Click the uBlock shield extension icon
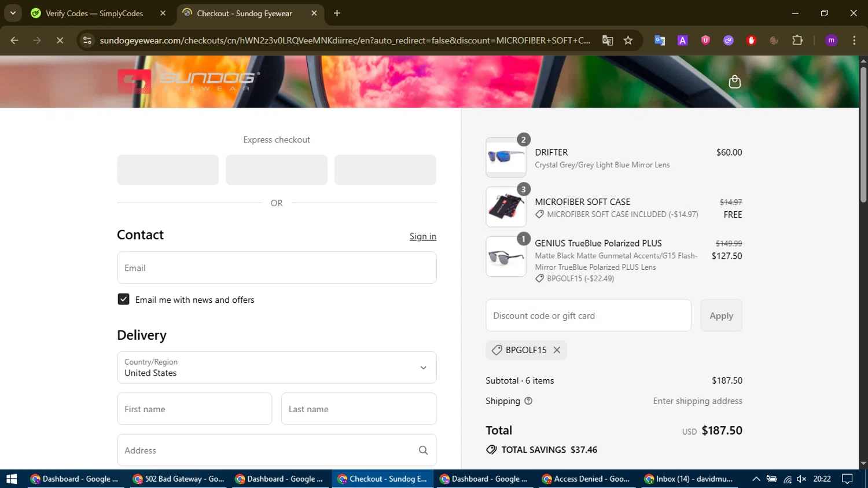 tap(705, 41)
